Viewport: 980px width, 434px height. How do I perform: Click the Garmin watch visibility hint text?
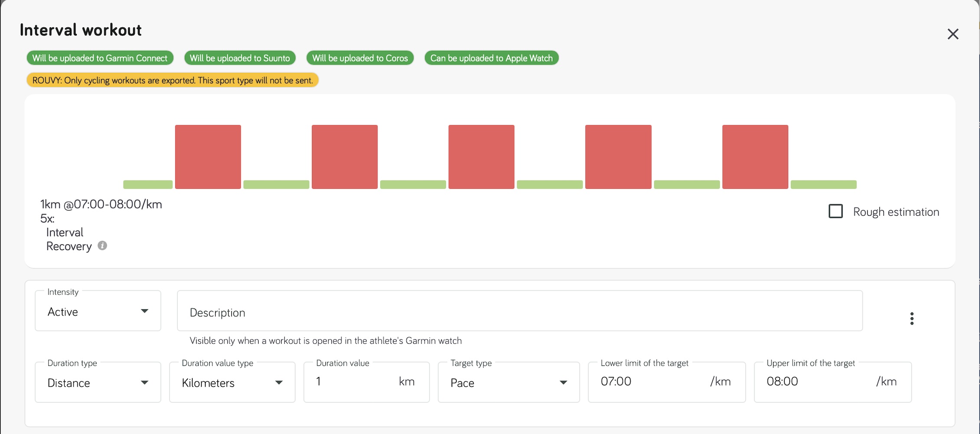[x=326, y=341]
